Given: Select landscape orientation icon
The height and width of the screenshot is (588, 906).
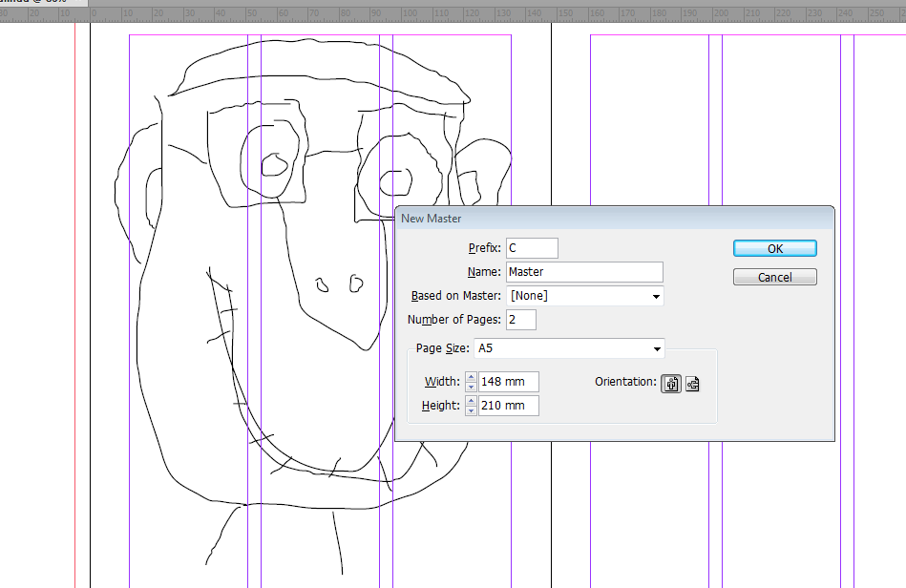Looking at the screenshot, I should (692, 383).
